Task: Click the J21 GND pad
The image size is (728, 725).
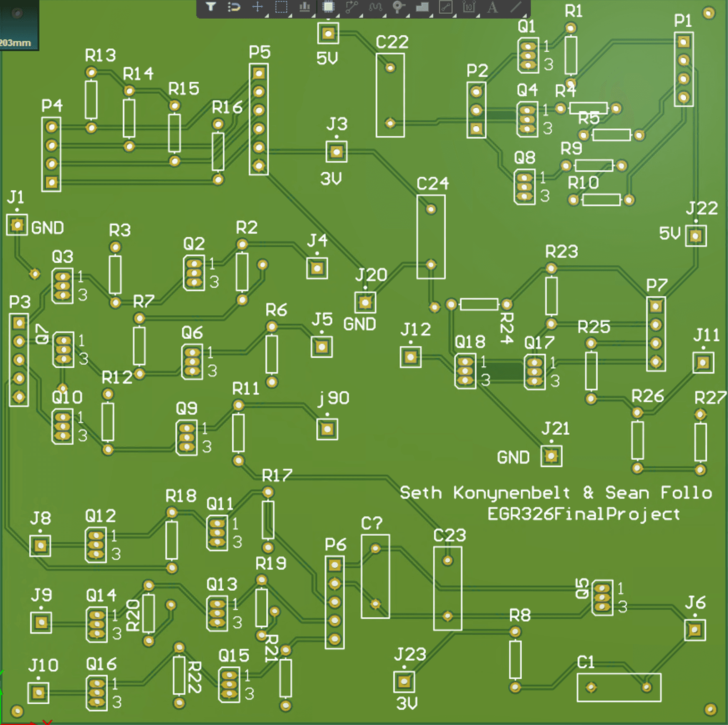Action: pos(552,456)
